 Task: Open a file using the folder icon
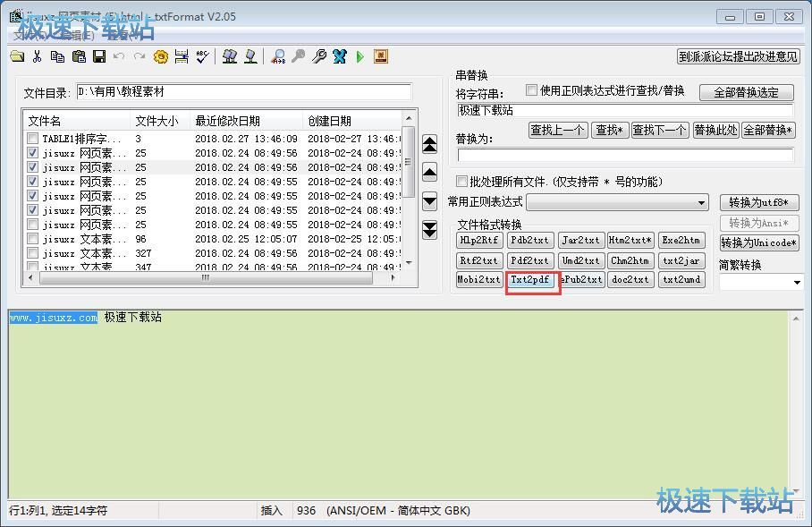(x=18, y=56)
